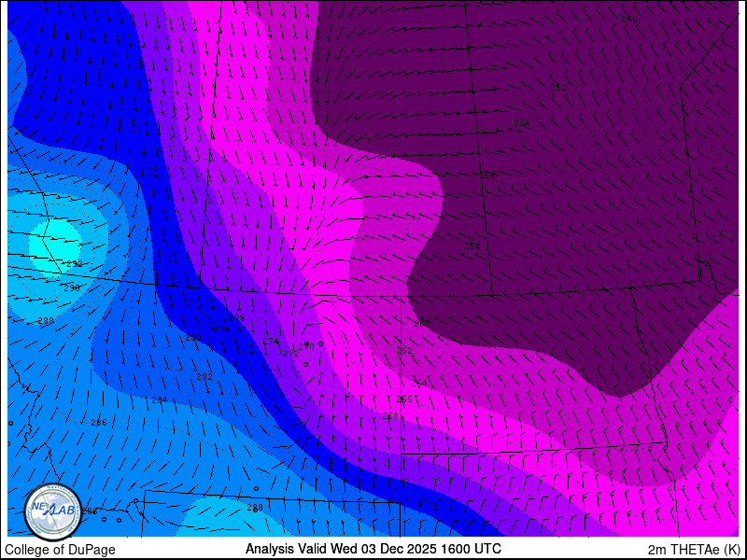Select the 290 contour label
The width and height of the screenshot is (747, 560).
click(73, 288)
